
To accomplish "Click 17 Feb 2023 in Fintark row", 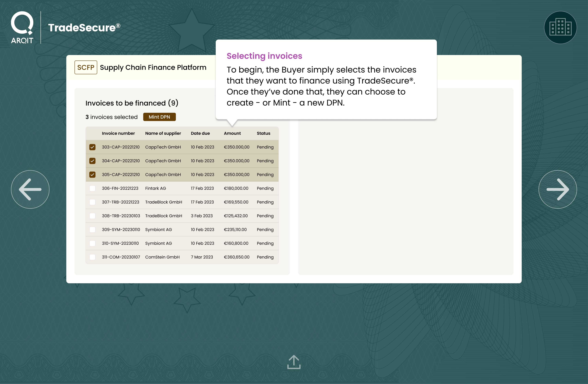I will tap(202, 188).
